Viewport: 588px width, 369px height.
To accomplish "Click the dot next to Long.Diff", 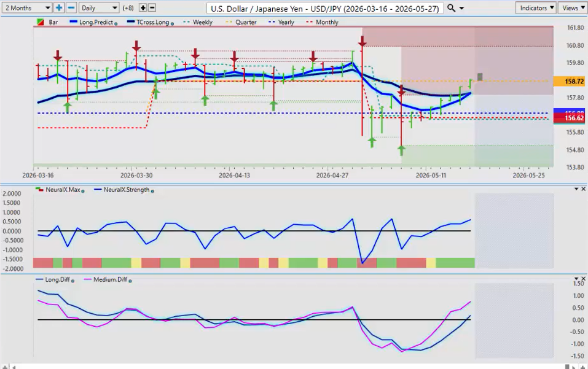I will tap(73, 281).
